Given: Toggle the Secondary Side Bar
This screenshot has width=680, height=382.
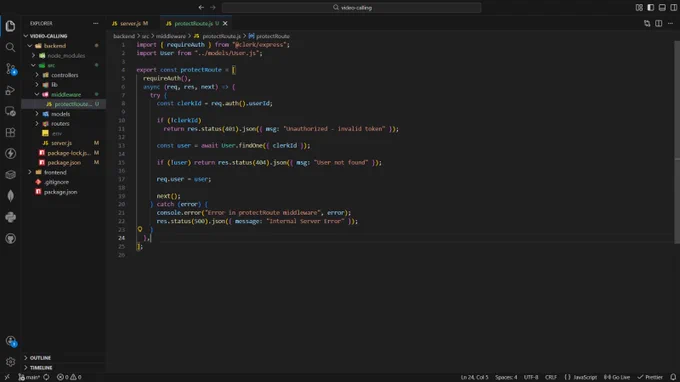Looking at the screenshot, I should point(674,7).
